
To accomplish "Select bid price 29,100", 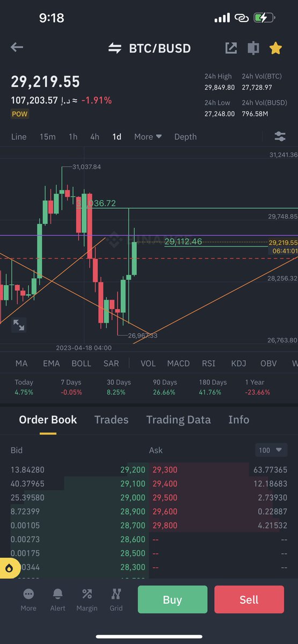I will (x=133, y=484).
